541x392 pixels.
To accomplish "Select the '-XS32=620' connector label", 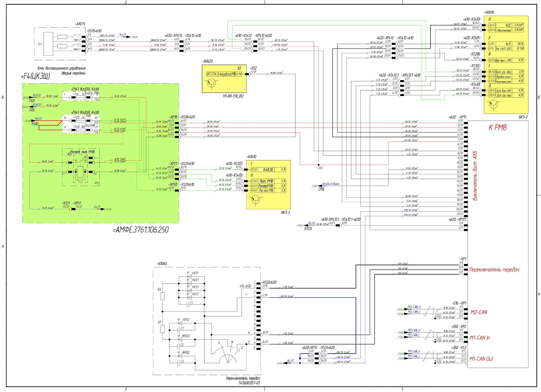I will [x=269, y=282].
